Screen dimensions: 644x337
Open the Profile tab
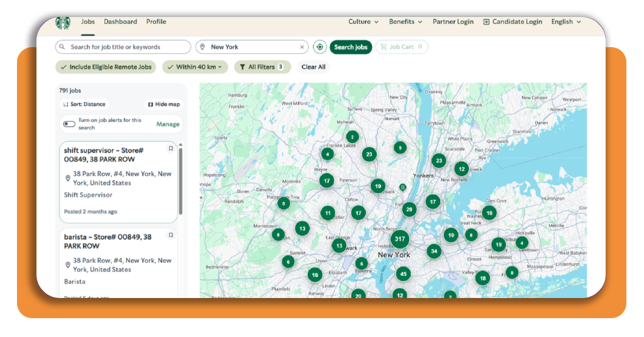click(x=156, y=22)
